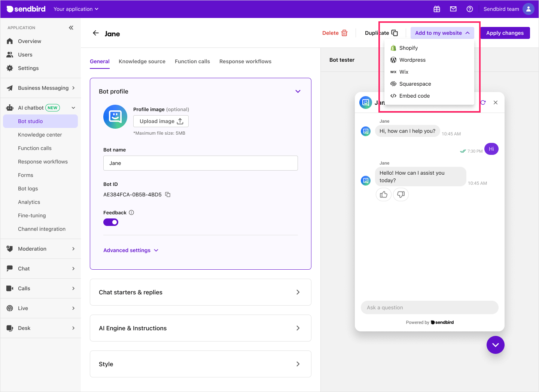
Task: Click Sendbird team account name
Action: tap(501, 9)
